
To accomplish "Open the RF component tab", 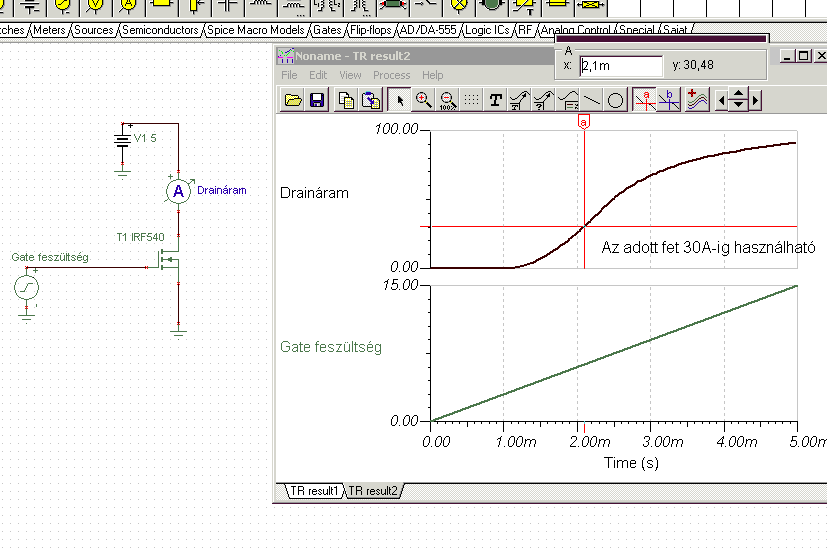I will tap(525, 30).
